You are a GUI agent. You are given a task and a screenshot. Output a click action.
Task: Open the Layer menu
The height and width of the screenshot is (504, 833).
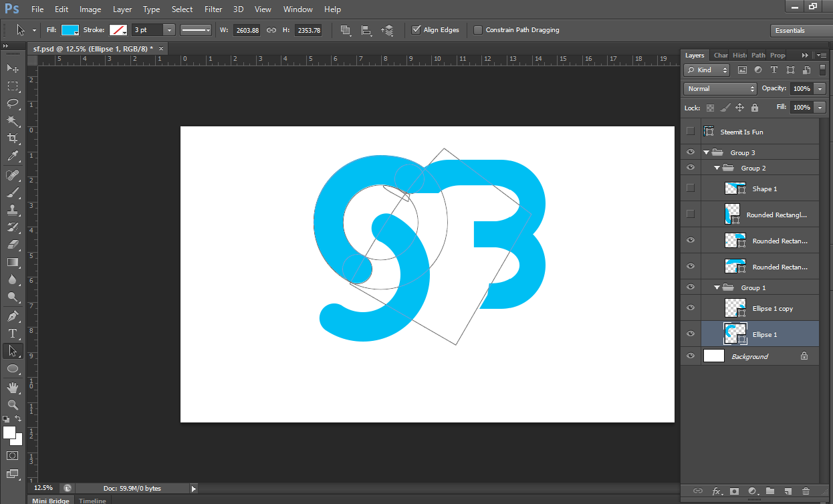(122, 9)
